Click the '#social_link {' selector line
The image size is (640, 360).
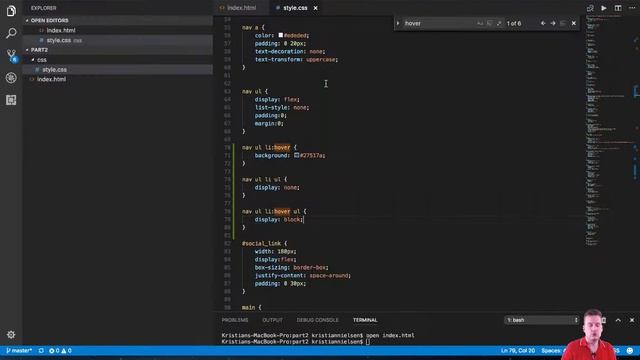click(264, 243)
